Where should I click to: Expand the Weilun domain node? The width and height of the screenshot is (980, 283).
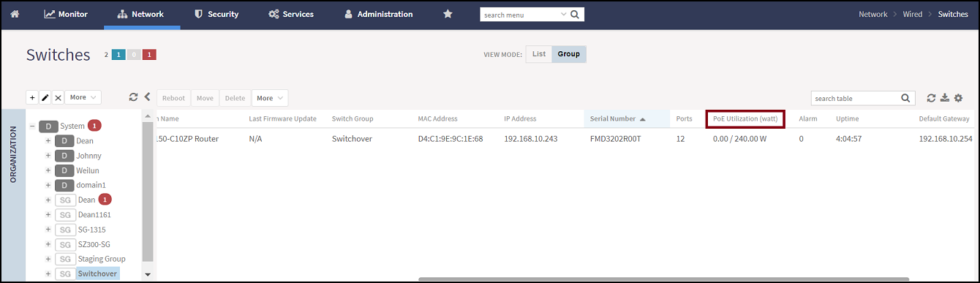coord(48,170)
